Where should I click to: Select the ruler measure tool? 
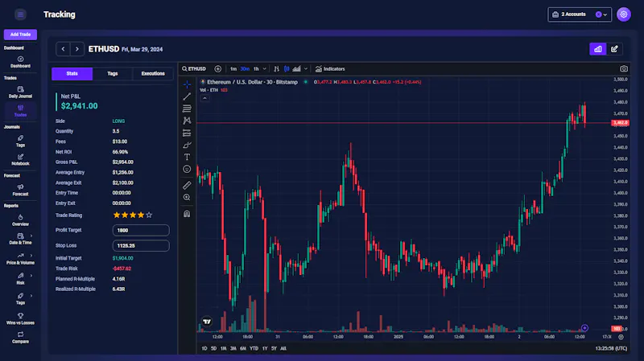tap(187, 186)
